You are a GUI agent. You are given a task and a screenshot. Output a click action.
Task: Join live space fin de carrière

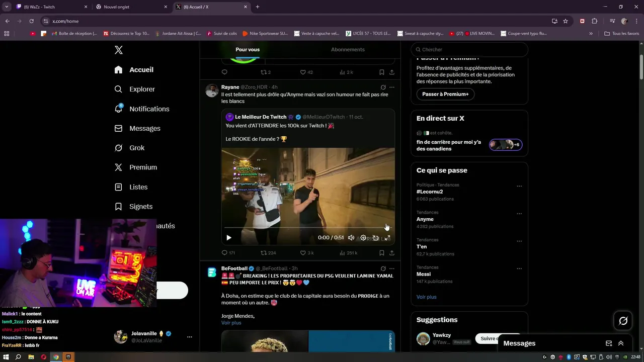click(x=506, y=145)
